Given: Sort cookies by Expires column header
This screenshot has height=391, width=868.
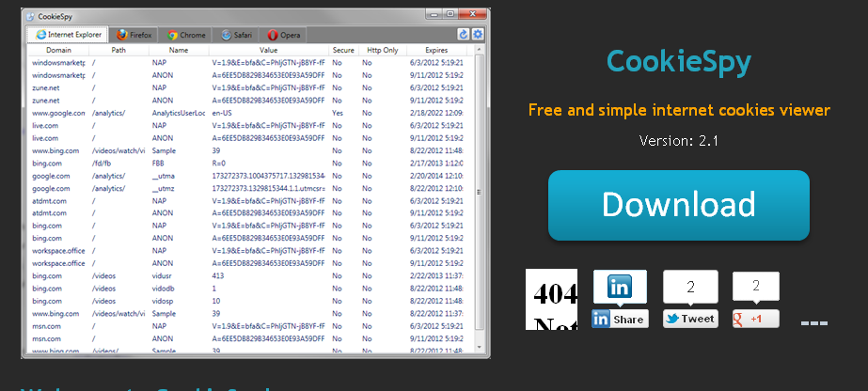Looking at the screenshot, I should (x=436, y=50).
